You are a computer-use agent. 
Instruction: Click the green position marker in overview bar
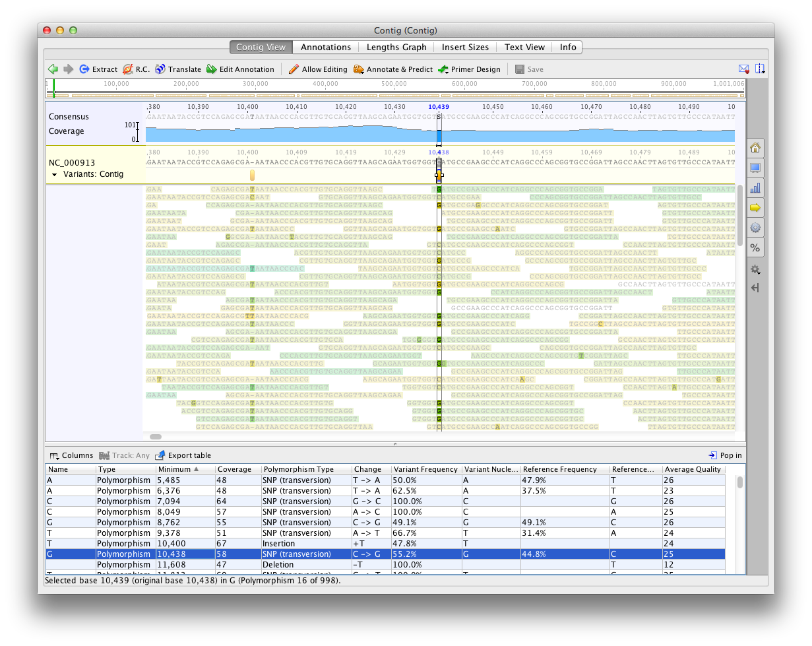point(53,88)
